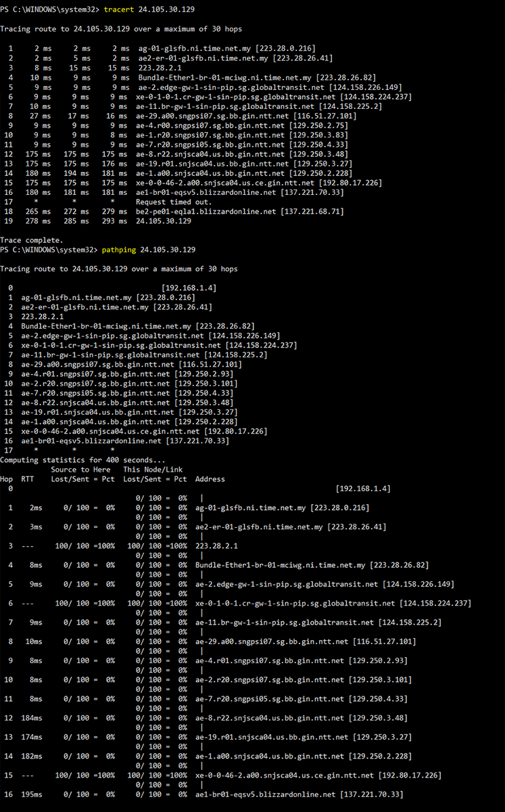Click the 'tracert 24.105.30.129' command text
The width and height of the screenshot is (505, 812).
[x=148, y=9]
